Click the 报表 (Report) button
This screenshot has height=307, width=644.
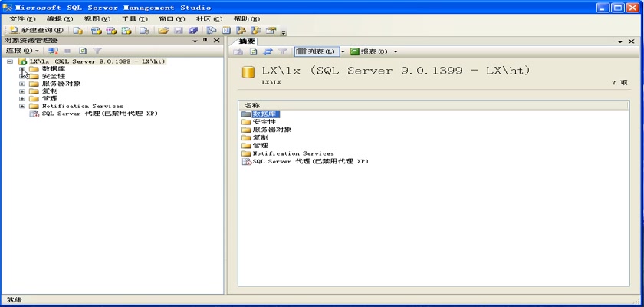[x=369, y=51]
